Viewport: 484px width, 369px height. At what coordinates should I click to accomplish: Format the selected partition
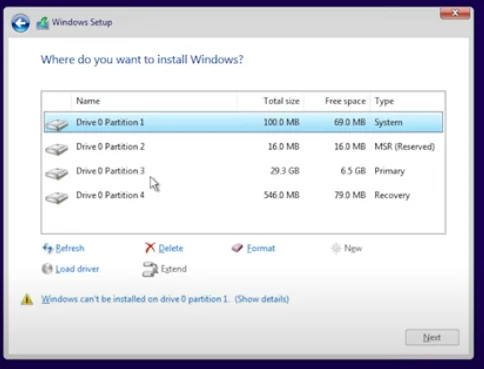(261, 248)
